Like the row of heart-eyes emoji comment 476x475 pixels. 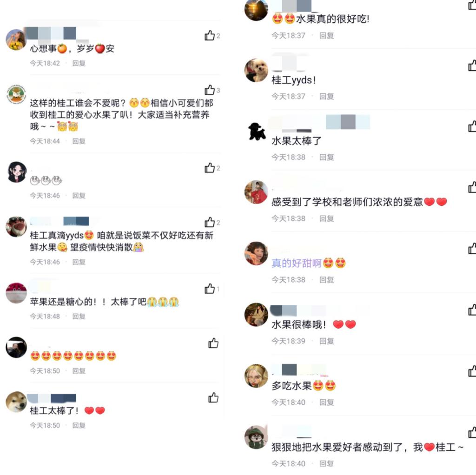(x=213, y=343)
